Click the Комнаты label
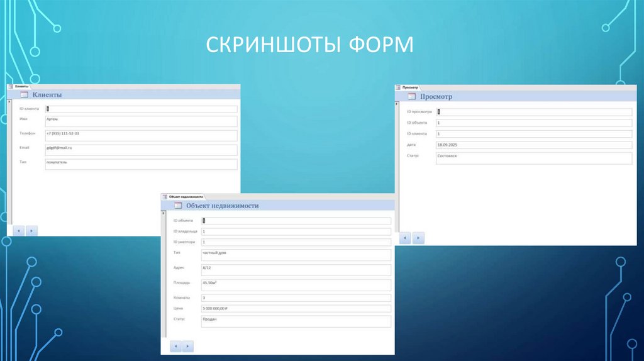Screen dimensions: 644x361 point(182,297)
